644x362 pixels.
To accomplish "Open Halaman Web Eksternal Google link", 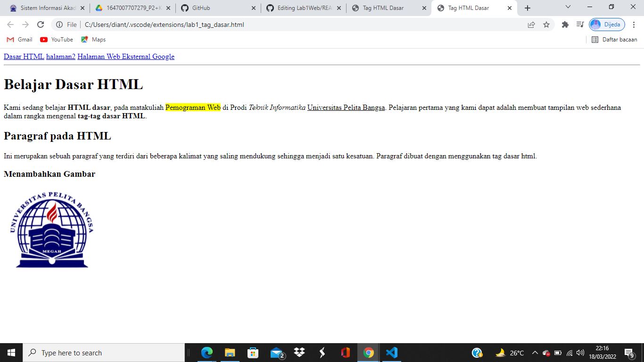I will tap(126, 57).
